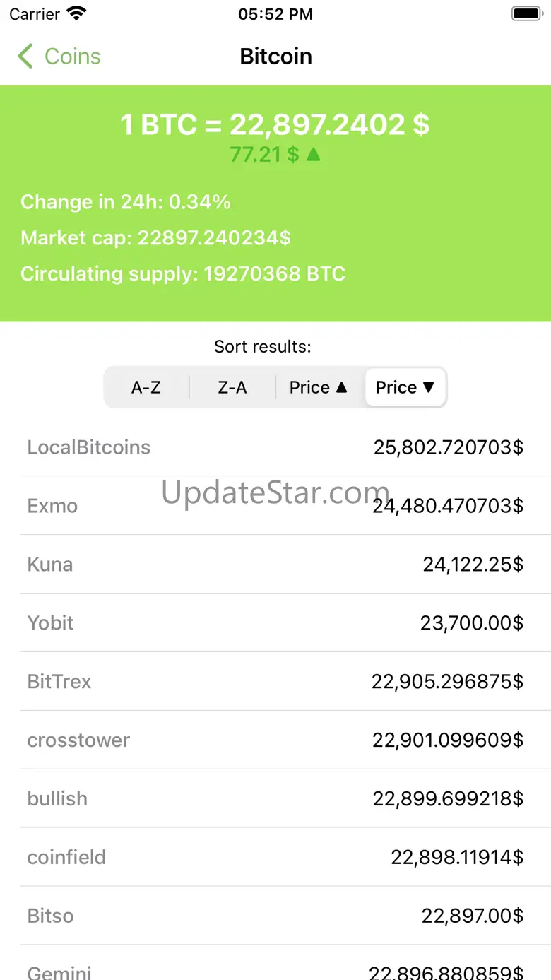
Task: Select the bullish exchange row
Action: (275, 799)
